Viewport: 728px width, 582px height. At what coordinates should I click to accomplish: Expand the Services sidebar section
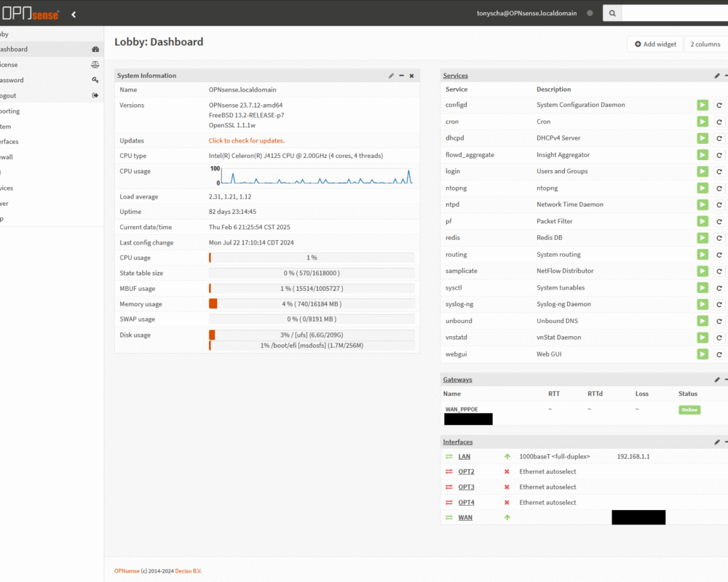(x=52, y=188)
